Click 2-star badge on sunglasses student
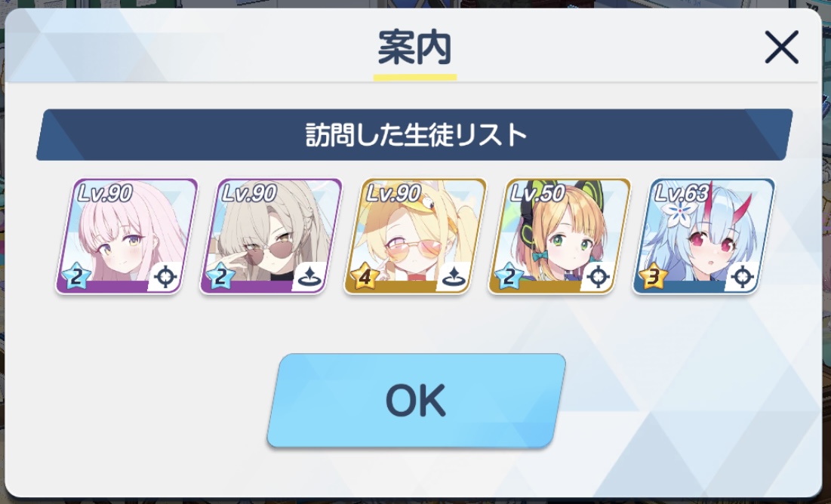This screenshot has height=504, width=831. [220, 276]
